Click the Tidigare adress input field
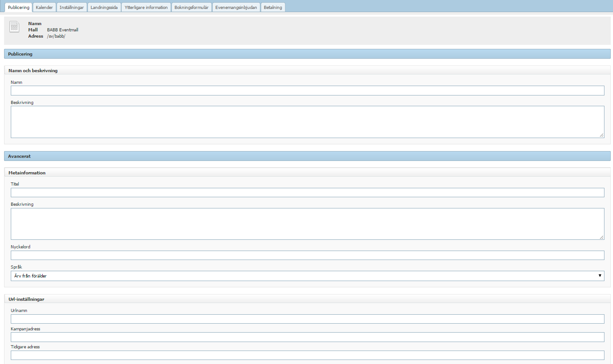This screenshot has width=613, height=364. click(x=307, y=355)
